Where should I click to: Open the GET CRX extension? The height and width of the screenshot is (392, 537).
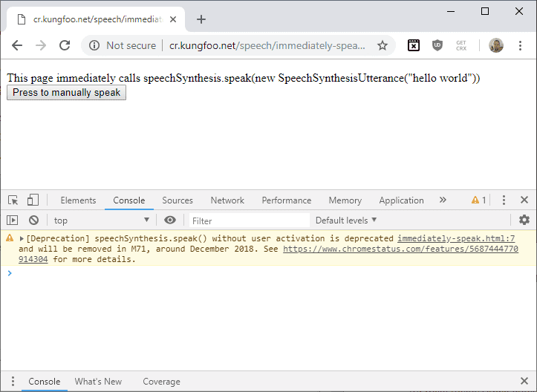pyautogui.click(x=461, y=45)
